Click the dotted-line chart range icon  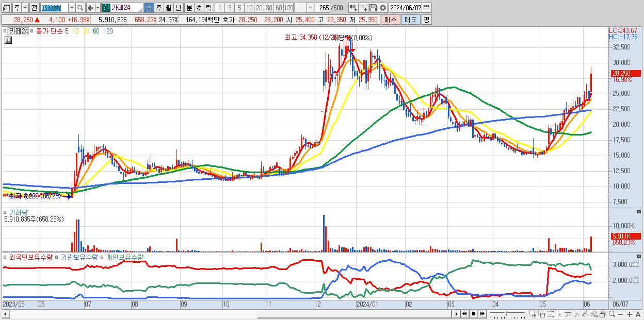pyautogui.click(x=550, y=314)
